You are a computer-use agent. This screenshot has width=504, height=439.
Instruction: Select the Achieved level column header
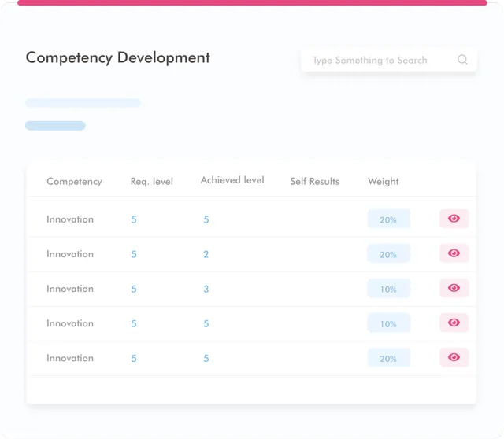(x=232, y=180)
